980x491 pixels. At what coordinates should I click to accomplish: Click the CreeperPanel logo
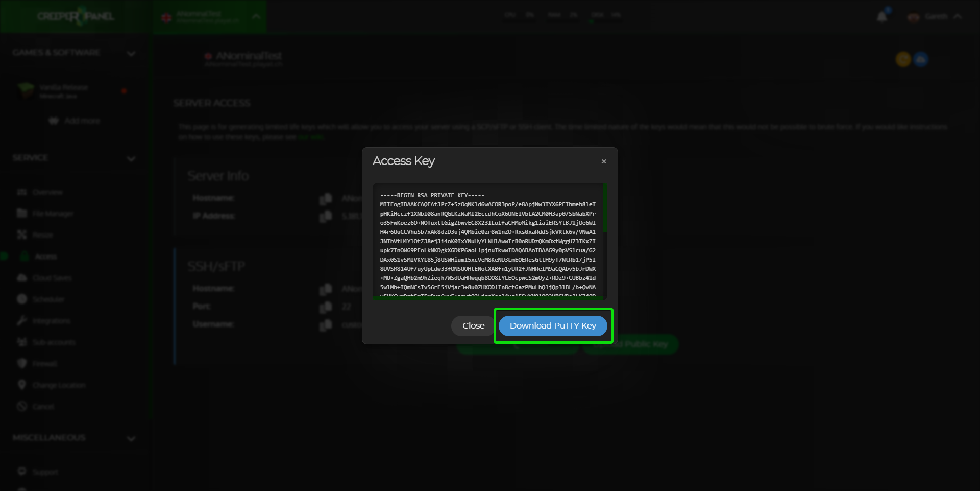coord(76,16)
